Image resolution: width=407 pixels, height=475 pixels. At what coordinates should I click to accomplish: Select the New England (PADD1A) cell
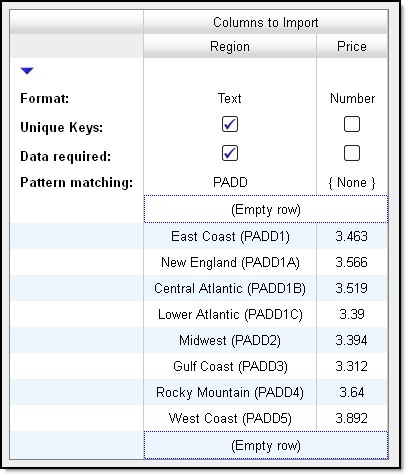230,262
